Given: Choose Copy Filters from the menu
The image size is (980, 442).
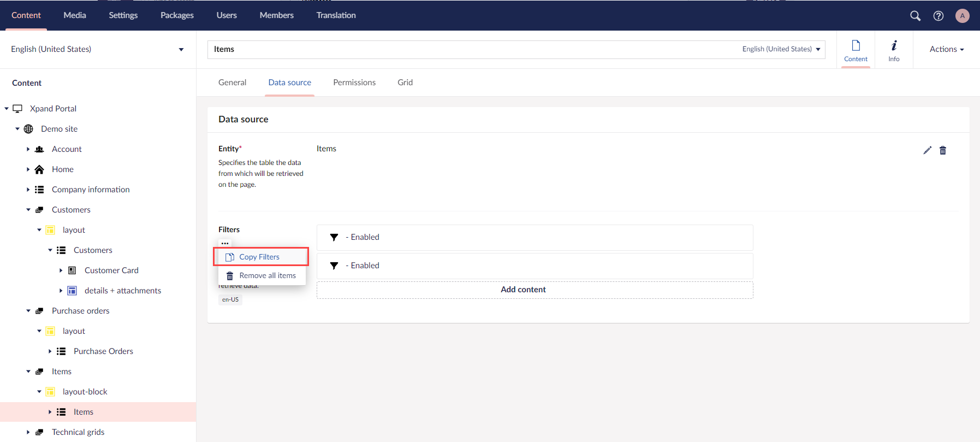Looking at the screenshot, I should pos(259,257).
